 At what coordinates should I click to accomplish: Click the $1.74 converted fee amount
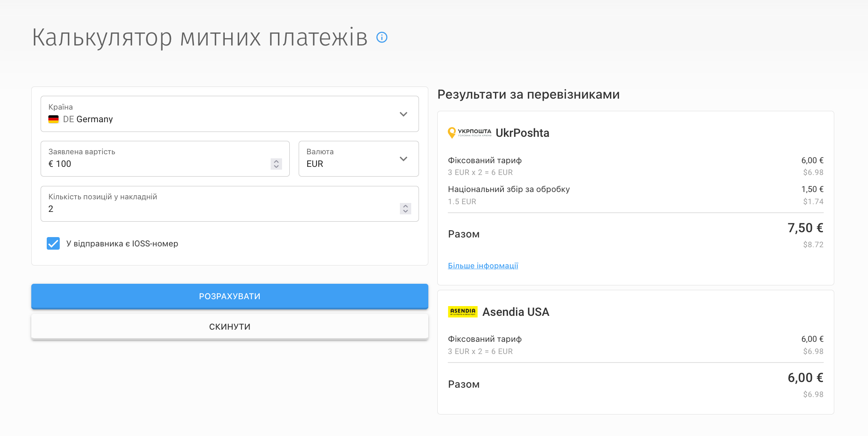(813, 201)
